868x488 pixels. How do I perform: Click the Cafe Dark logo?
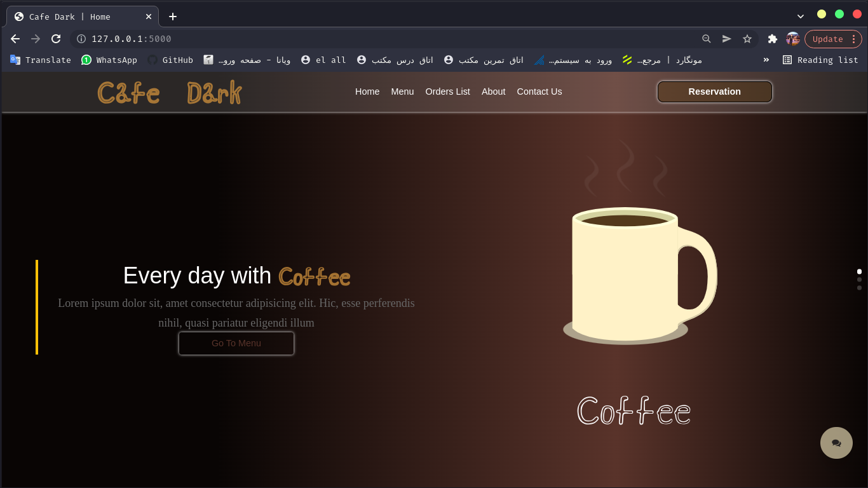click(x=170, y=93)
